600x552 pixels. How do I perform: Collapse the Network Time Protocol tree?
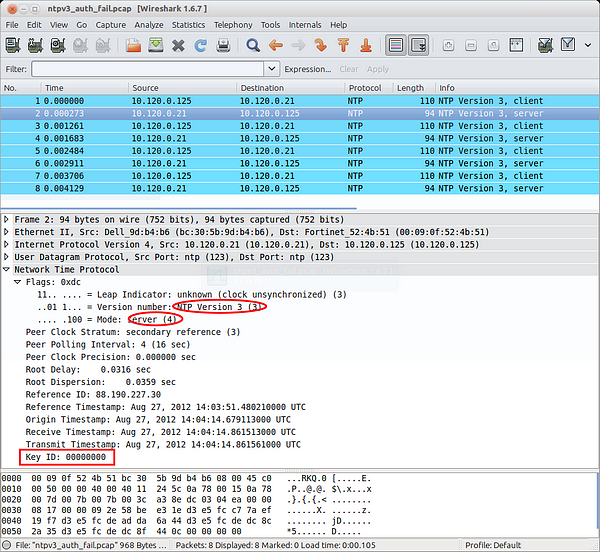[8, 270]
